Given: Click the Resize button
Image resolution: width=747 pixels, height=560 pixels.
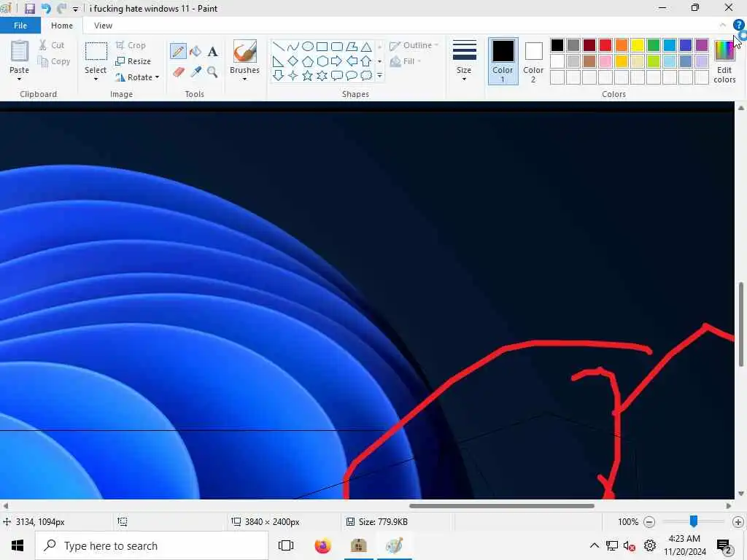Looking at the screenshot, I should [133, 61].
